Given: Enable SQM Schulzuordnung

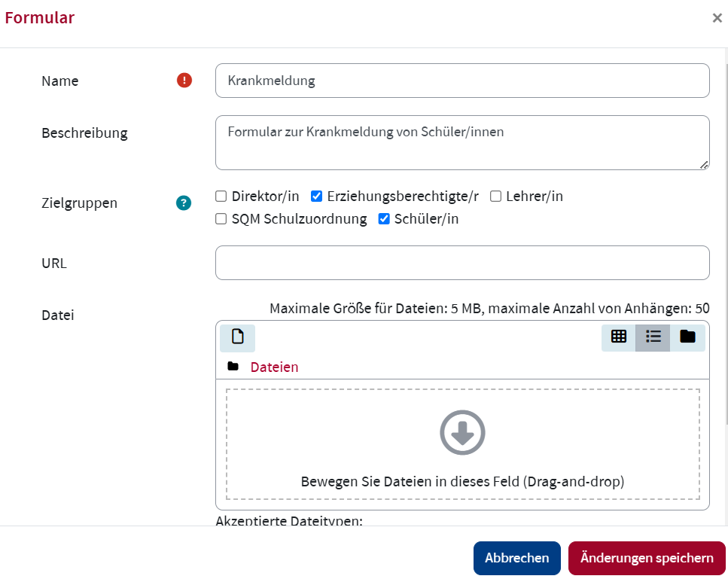Looking at the screenshot, I should (221, 219).
